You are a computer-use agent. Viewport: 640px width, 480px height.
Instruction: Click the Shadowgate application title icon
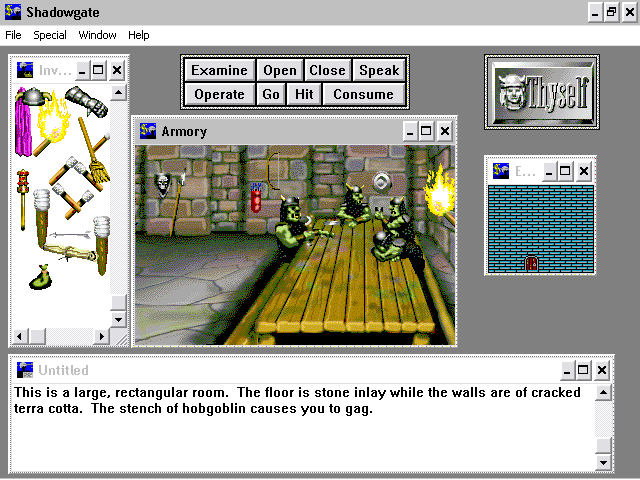[x=13, y=12]
